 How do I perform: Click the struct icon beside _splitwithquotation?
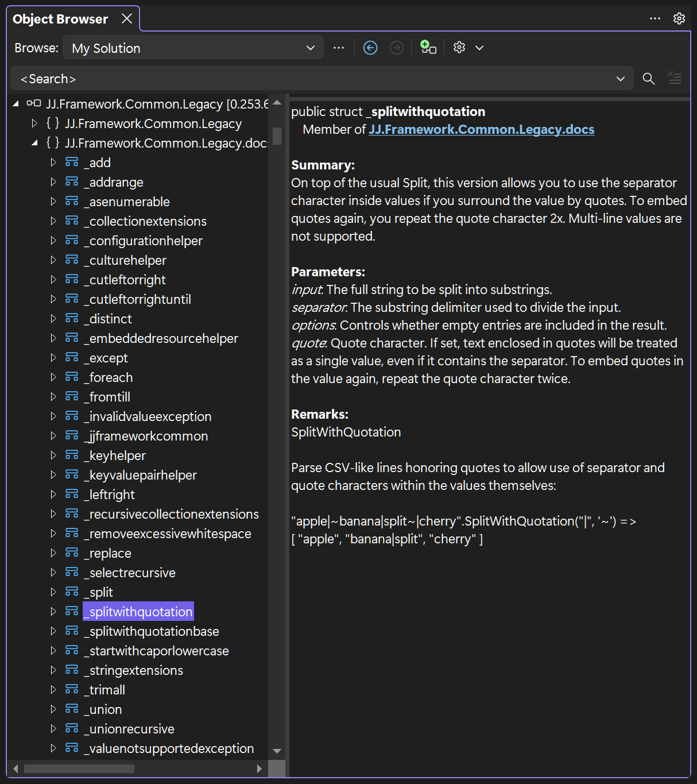coord(72,612)
